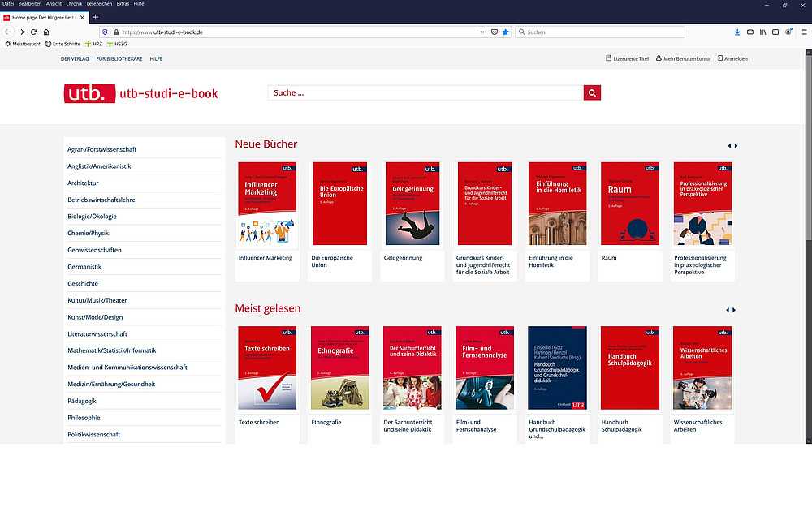Reload the current page
The width and height of the screenshot is (812, 516).
coord(33,32)
